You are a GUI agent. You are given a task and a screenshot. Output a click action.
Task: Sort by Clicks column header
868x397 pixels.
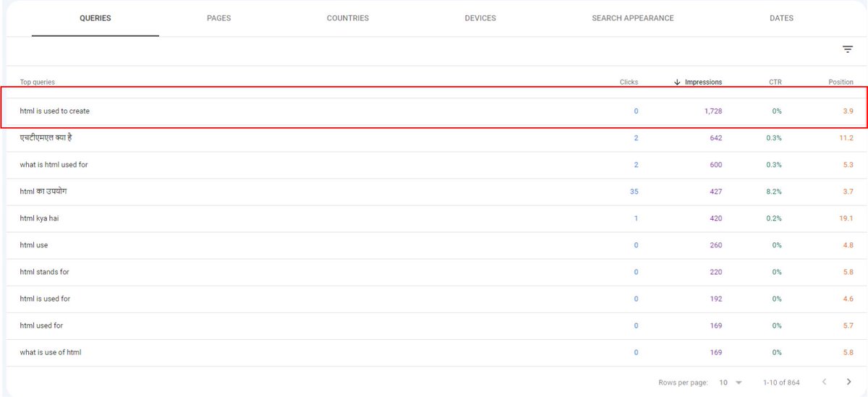tap(629, 82)
